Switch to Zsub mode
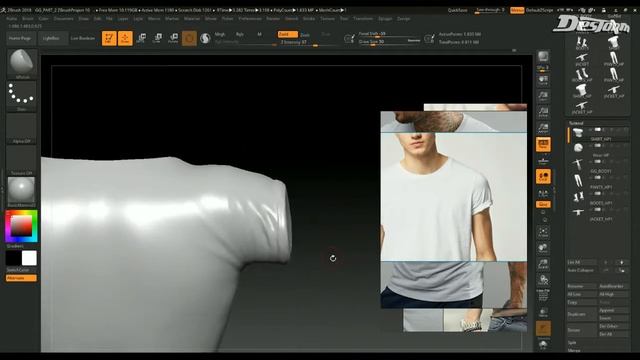 (x=305, y=35)
